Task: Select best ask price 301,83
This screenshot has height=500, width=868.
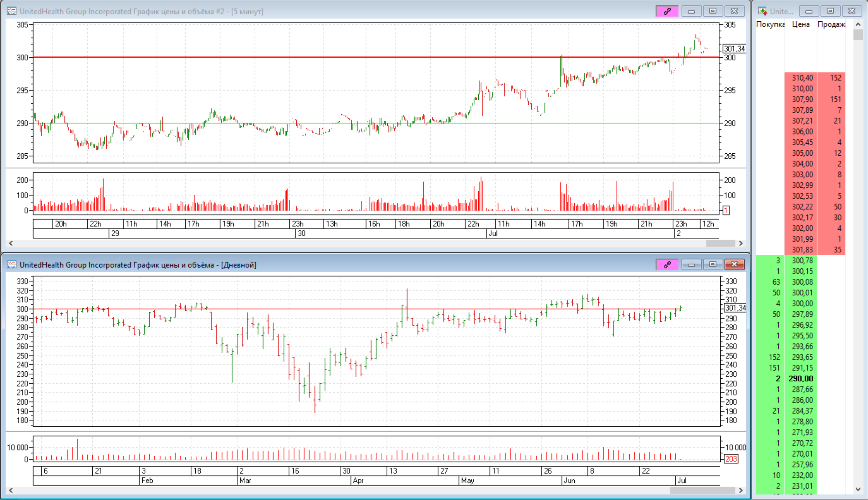Action: coord(802,250)
